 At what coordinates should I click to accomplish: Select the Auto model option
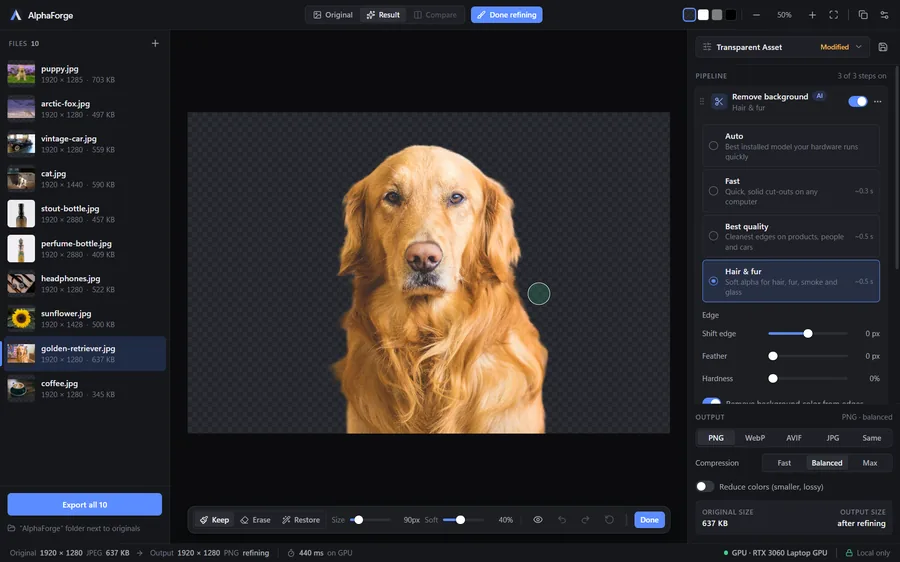790,146
